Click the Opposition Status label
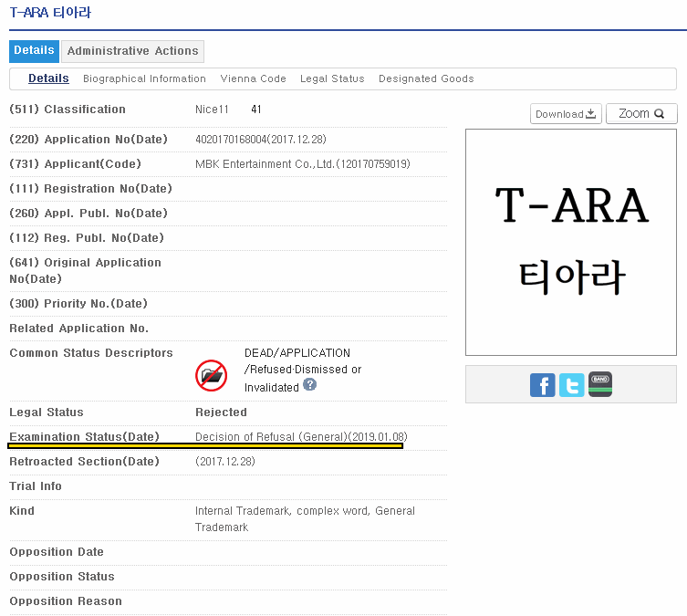This screenshot has width=687, height=616. [x=62, y=577]
